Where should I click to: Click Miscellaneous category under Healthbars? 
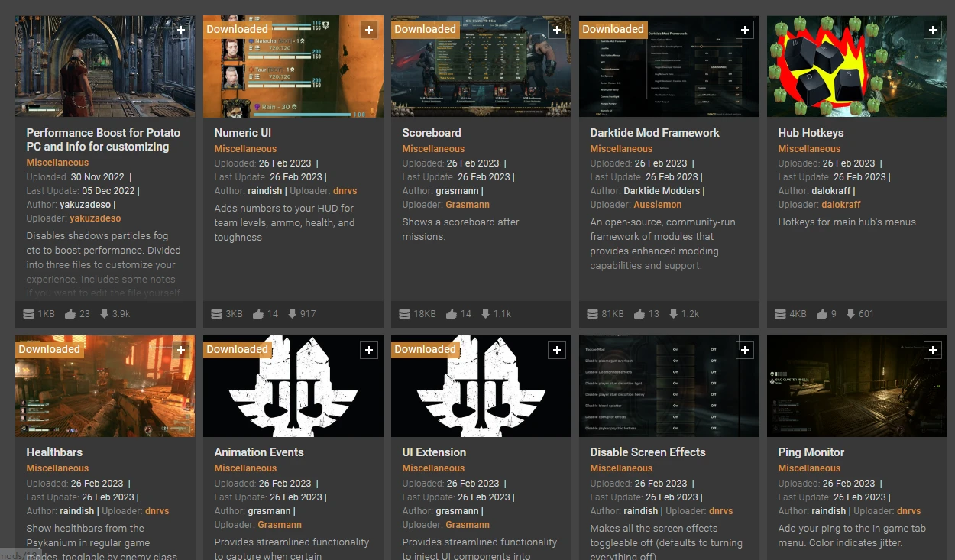(57, 468)
